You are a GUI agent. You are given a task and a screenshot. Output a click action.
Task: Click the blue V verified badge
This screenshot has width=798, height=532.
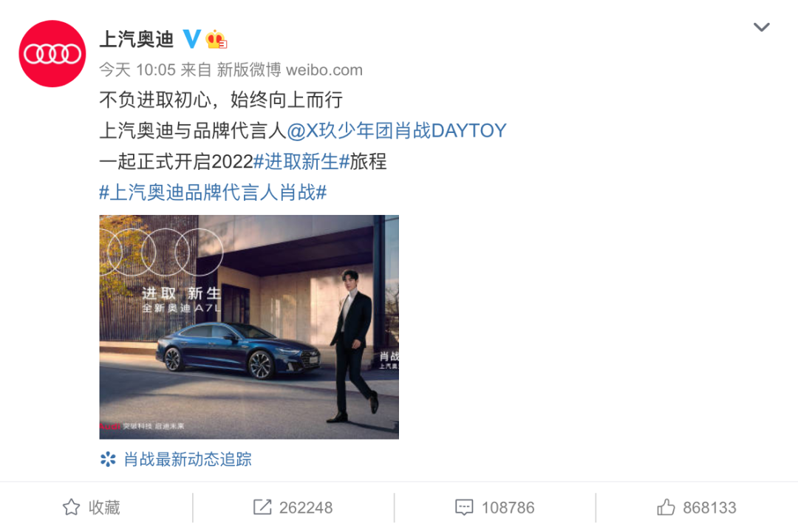(x=192, y=38)
